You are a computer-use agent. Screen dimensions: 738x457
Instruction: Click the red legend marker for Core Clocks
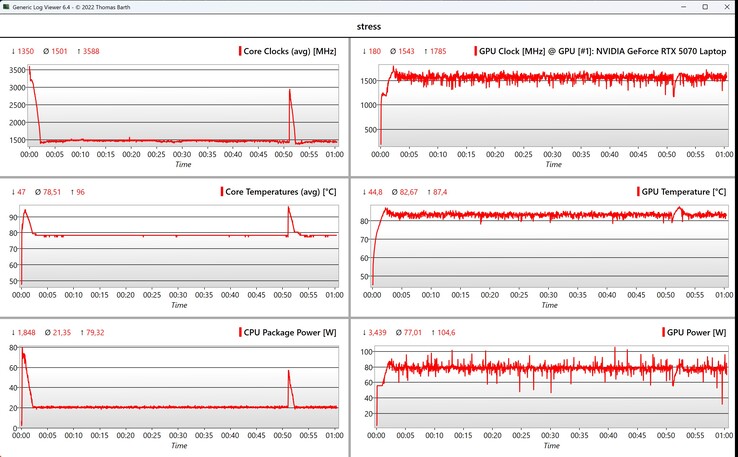pyautogui.click(x=240, y=51)
